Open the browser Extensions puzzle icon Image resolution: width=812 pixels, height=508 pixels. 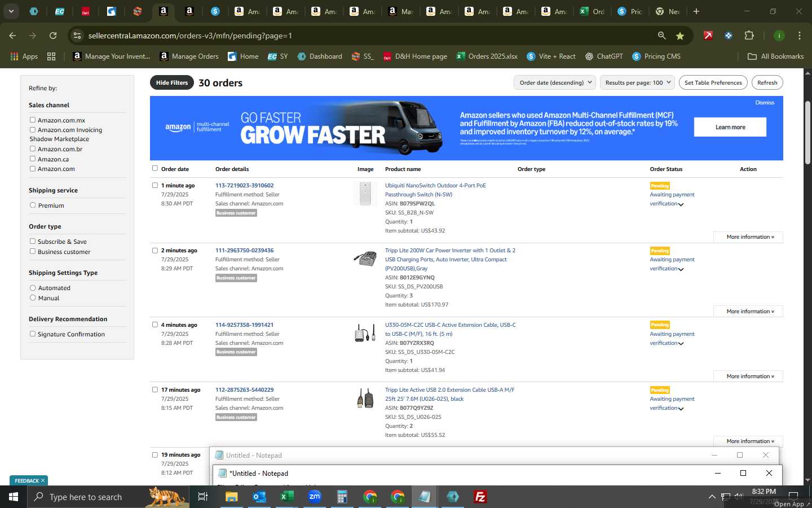pos(749,36)
